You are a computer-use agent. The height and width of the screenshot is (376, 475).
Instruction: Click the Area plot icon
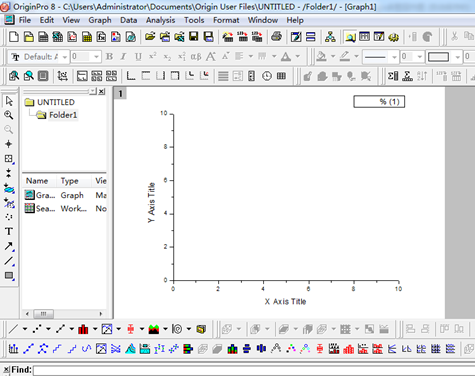click(154, 329)
